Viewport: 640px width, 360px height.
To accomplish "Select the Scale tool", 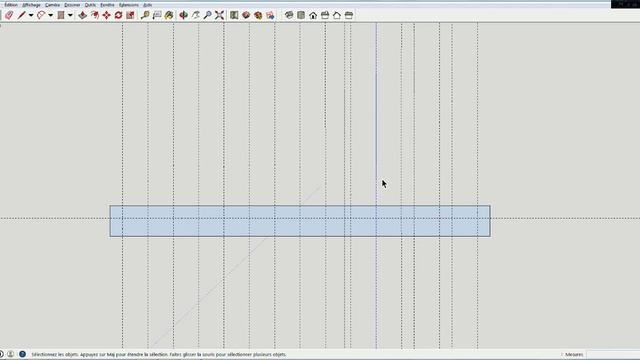I will [x=130, y=15].
